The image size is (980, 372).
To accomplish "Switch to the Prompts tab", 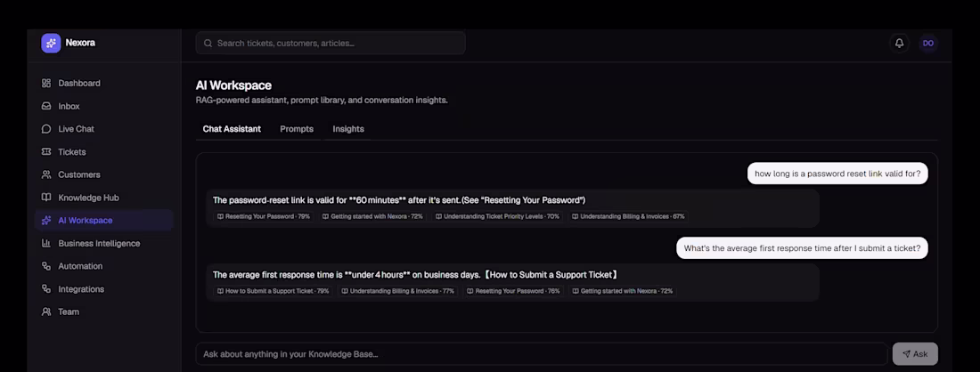I will 297,128.
